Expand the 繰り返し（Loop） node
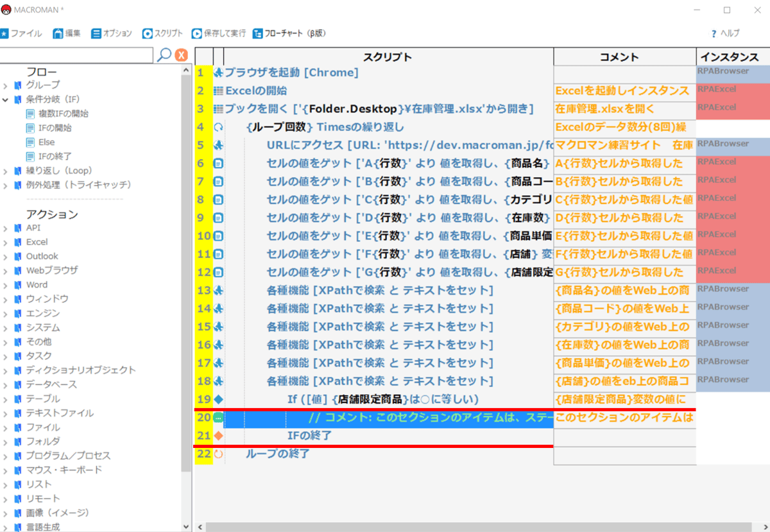Viewport: 770px width, 532px height. click(5, 171)
